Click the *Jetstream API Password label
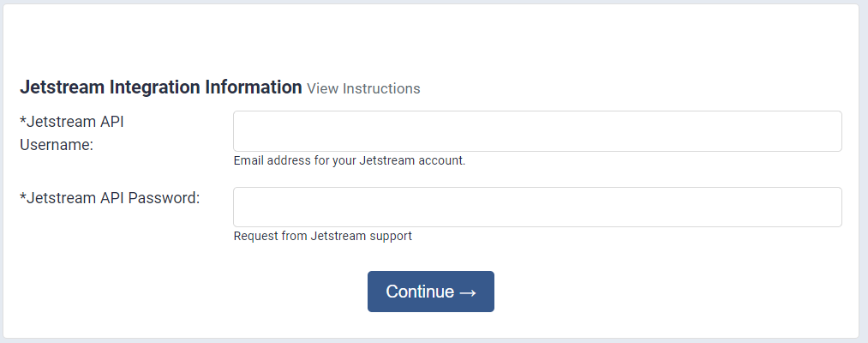The width and height of the screenshot is (868, 343). tap(110, 198)
